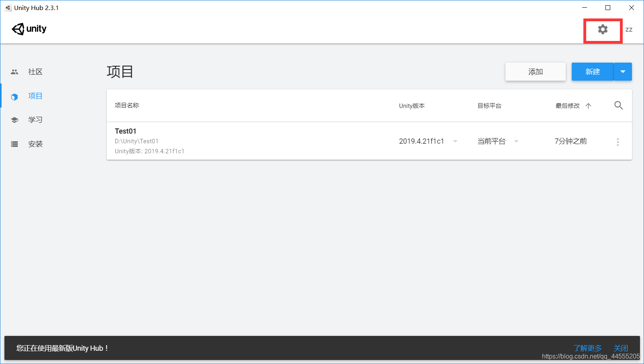Click the 您正在使用最新版Unity Hub！ message

62,348
